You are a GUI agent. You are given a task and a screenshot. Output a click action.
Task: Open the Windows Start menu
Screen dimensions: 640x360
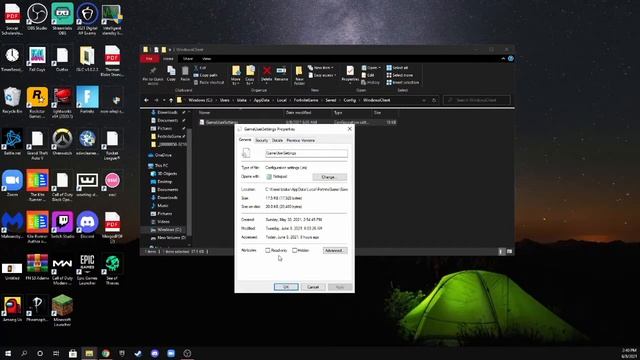tap(8, 353)
